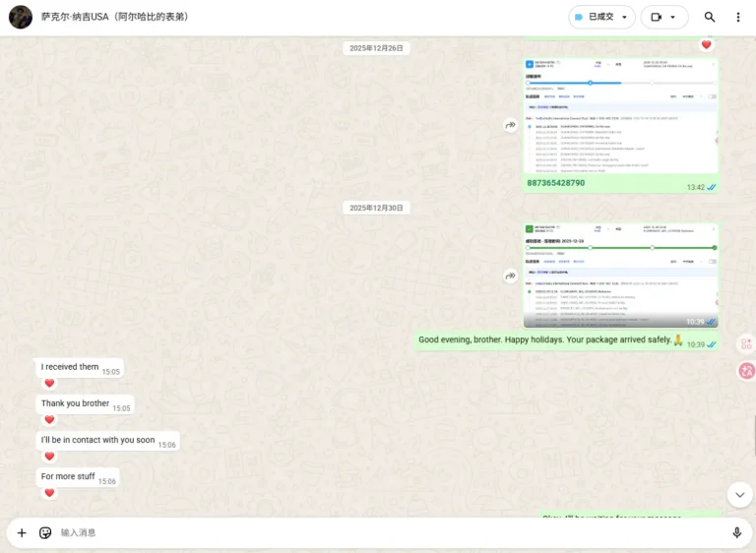Open the emoji sticker picker
The image size is (756, 553).
coord(45,532)
